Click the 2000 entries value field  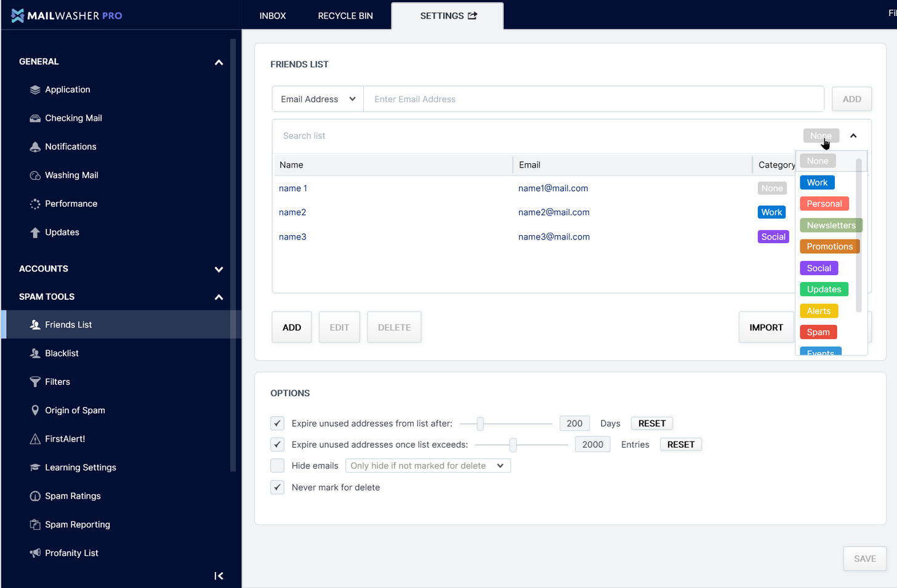[x=592, y=445]
